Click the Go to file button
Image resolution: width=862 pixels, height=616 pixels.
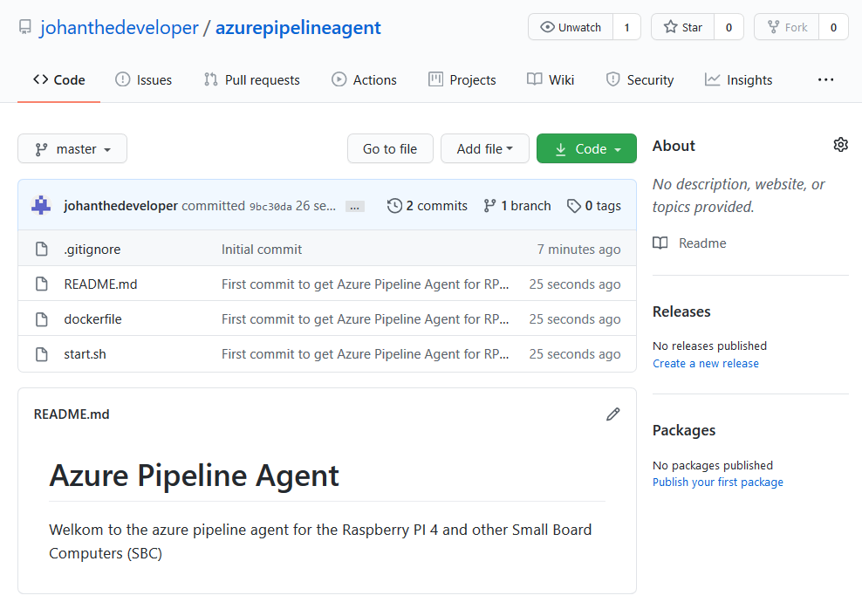point(390,148)
